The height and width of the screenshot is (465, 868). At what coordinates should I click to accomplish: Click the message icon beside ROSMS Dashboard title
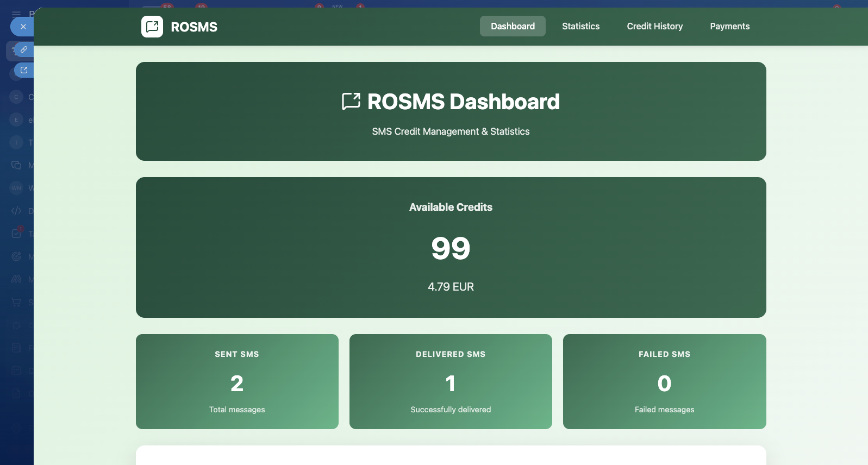coord(351,102)
